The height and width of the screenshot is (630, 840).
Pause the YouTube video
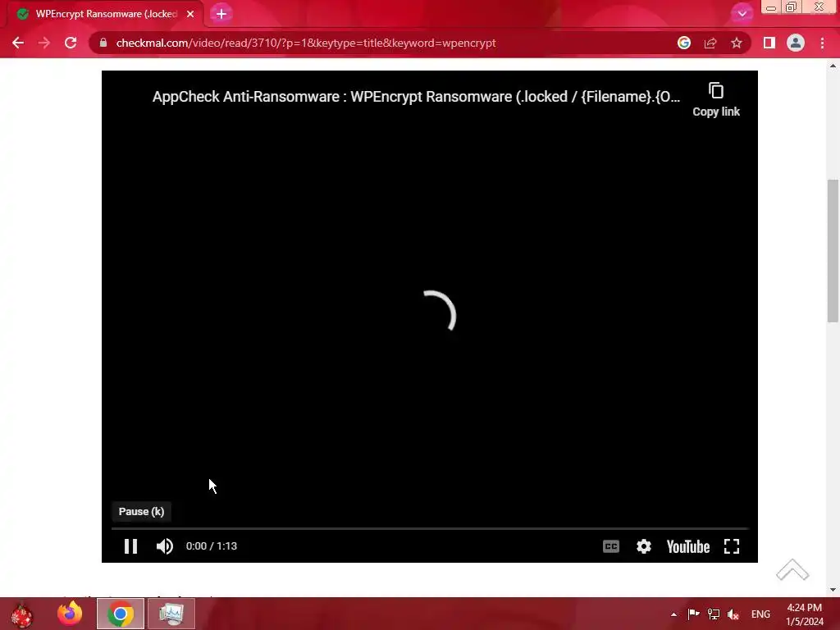tap(130, 546)
